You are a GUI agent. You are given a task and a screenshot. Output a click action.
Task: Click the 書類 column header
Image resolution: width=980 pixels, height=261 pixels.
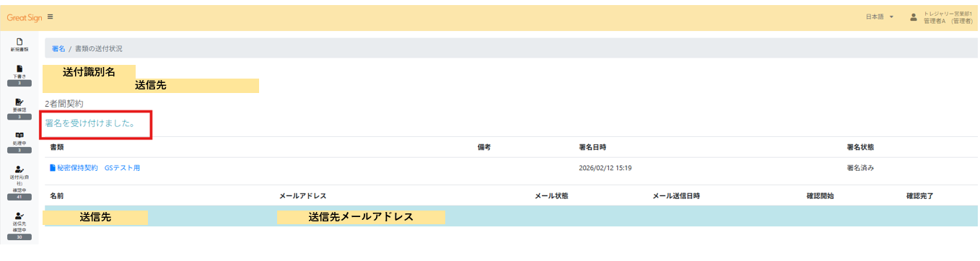[x=57, y=147]
